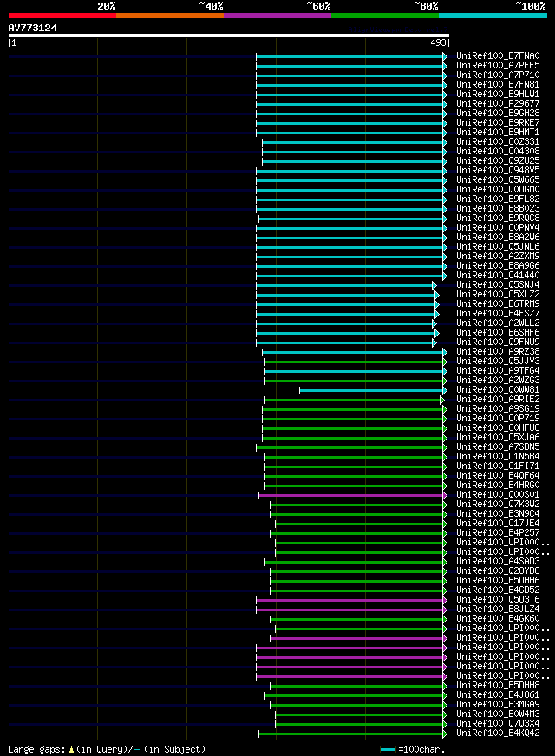Select the UniRef100_B8A2W6 label
The width and height of the screenshot is (555, 756).
[x=498, y=238]
